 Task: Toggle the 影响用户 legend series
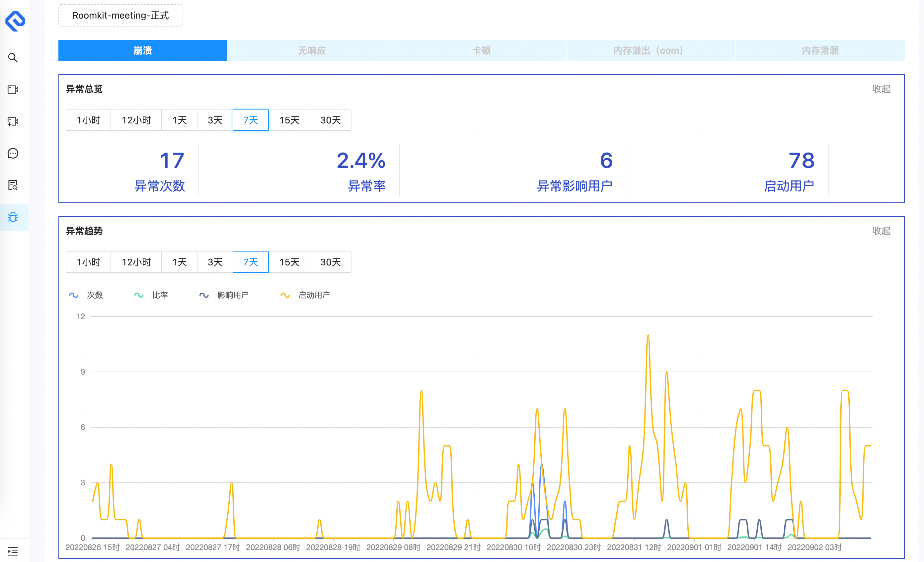click(224, 295)
